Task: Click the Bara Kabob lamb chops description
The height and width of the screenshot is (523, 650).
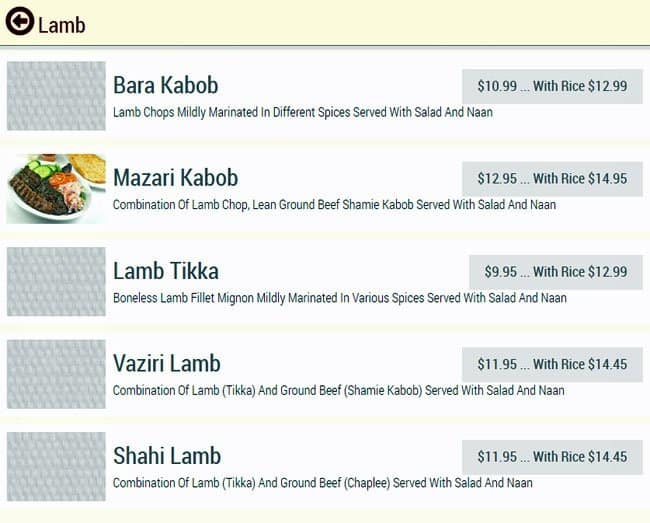Action: click(x=303, y=112)
